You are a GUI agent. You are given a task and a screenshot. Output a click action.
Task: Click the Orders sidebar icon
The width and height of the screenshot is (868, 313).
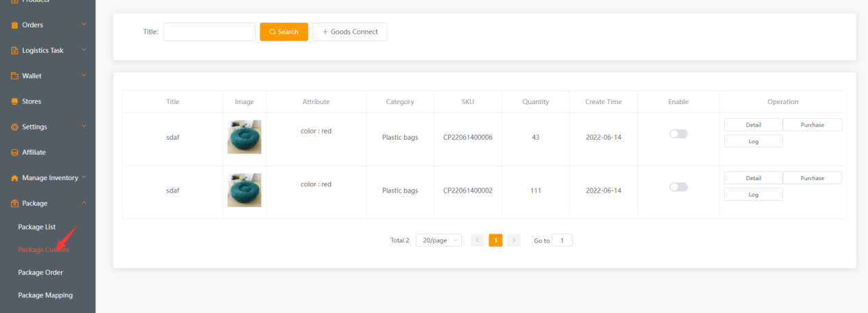pyautogui.click(x=14, y=25)
